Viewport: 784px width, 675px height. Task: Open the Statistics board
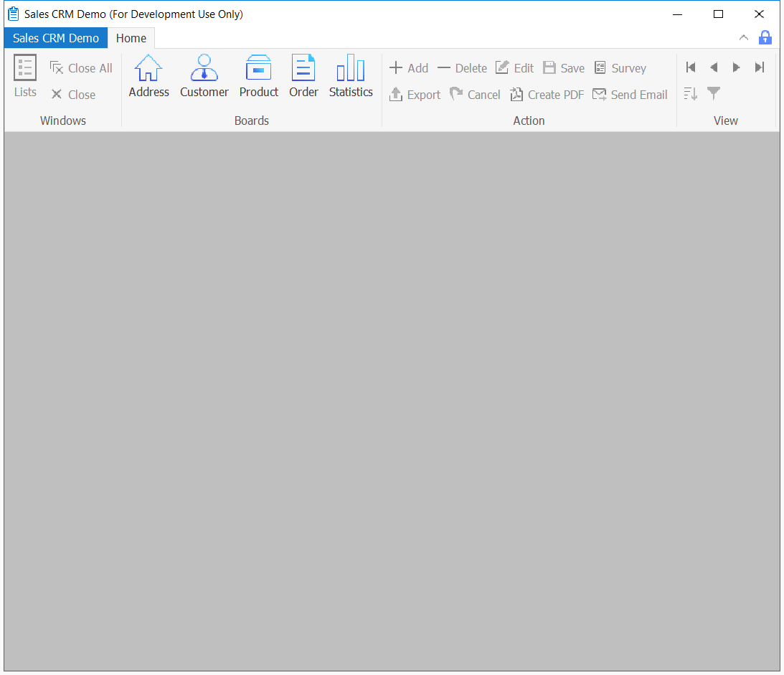(x=351, y=76)
